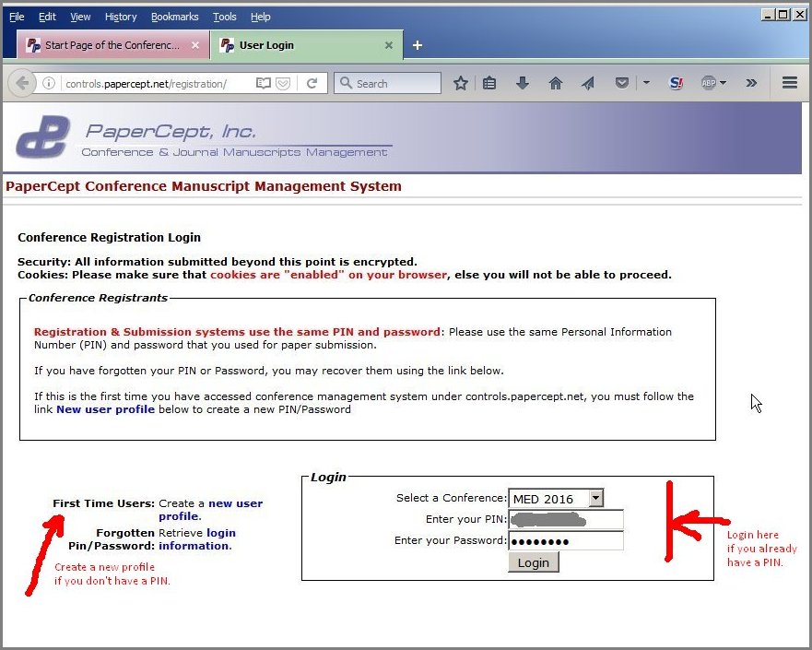Screen dimensions: 812x650
Task: Click the paper plane send icon
Action: tap(588, 83)
